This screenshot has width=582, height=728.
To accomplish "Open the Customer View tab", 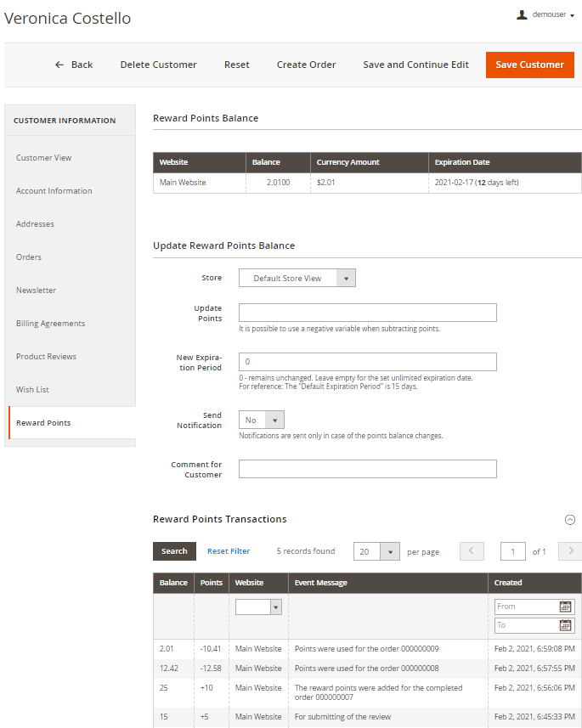I will 44,158.
